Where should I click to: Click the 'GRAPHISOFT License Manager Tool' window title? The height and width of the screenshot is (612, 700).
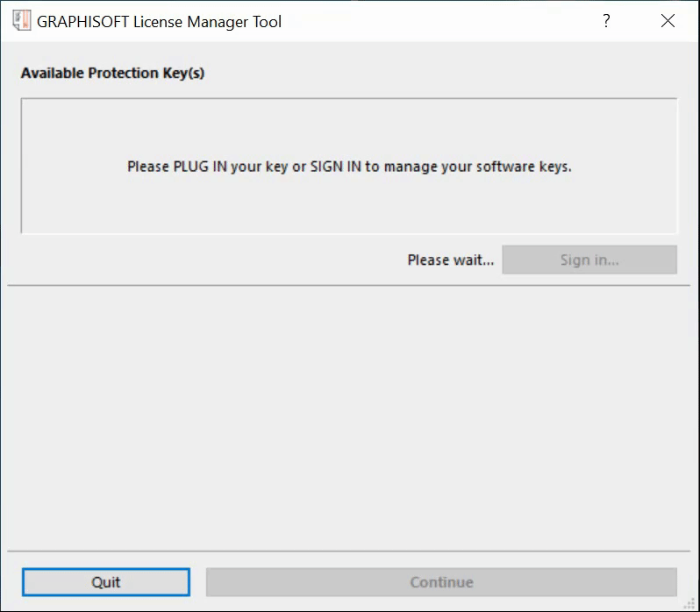(159, 21)
